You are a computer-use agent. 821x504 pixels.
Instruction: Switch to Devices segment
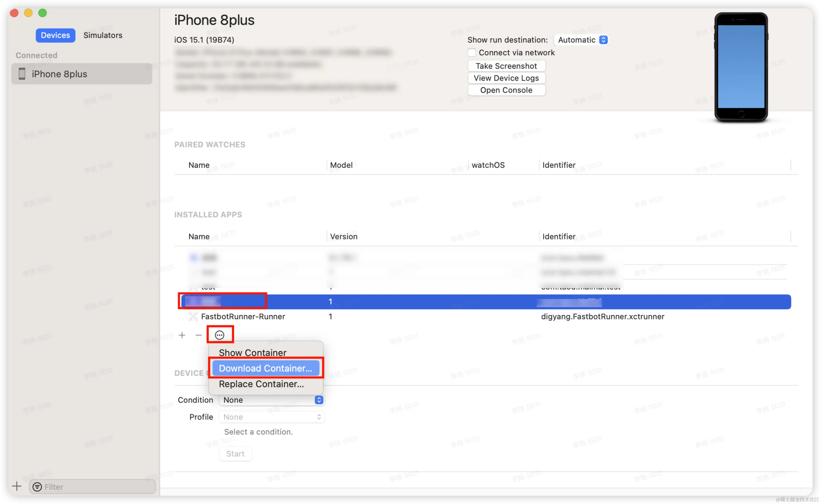55,35
